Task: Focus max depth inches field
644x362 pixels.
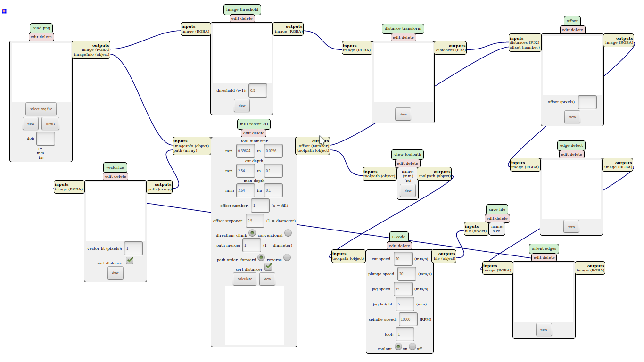Action: 273,190
